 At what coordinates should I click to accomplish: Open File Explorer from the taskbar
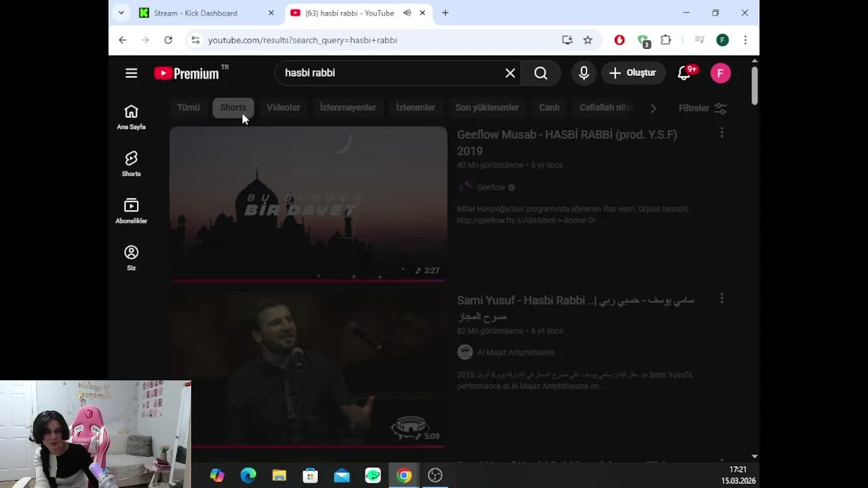[x=279, y=475]
